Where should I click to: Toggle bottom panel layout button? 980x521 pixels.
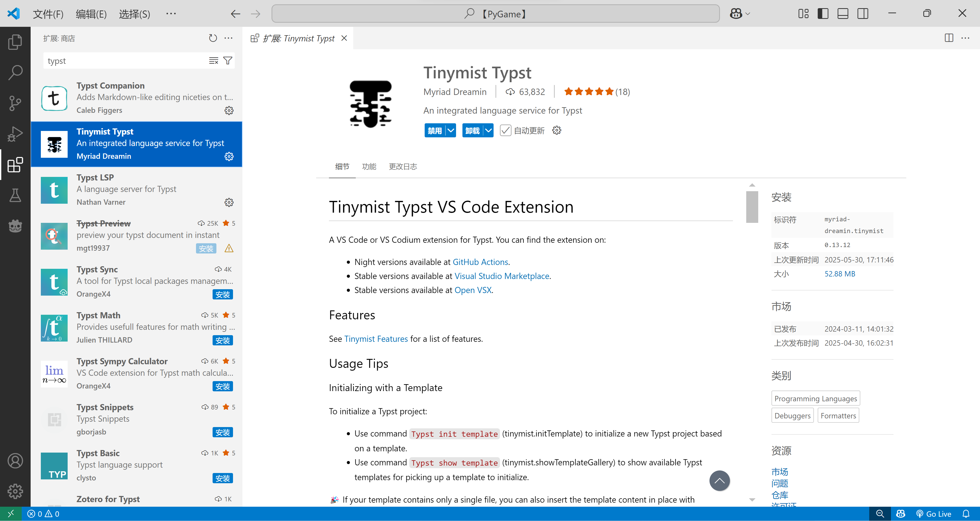(x=843, y=14)
